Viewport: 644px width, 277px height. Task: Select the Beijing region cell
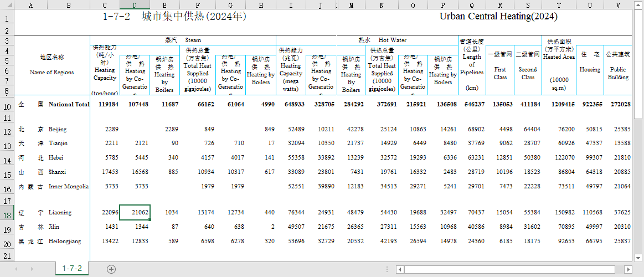(x=69, y=130)
